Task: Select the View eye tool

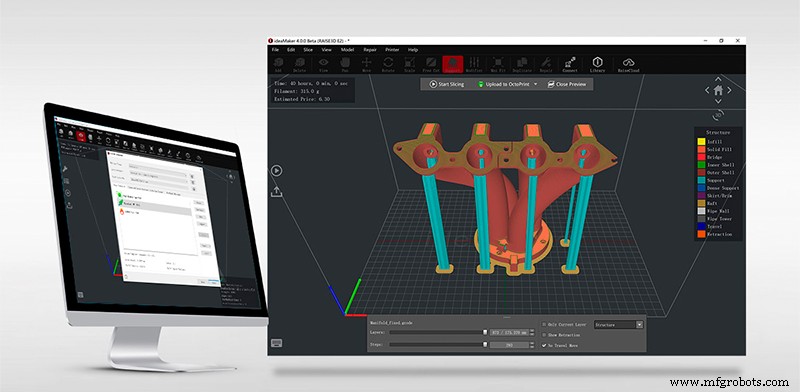Action: (323, 64)
